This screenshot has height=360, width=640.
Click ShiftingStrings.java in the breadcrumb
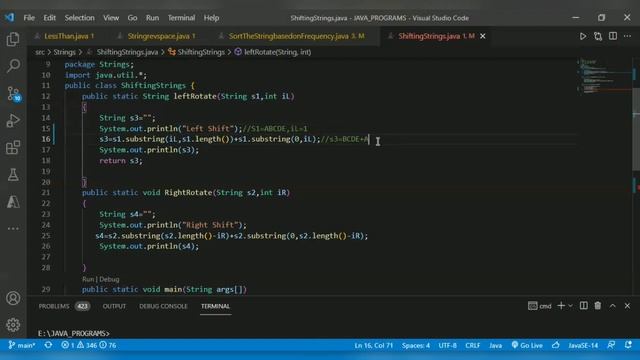pos(127,52)
